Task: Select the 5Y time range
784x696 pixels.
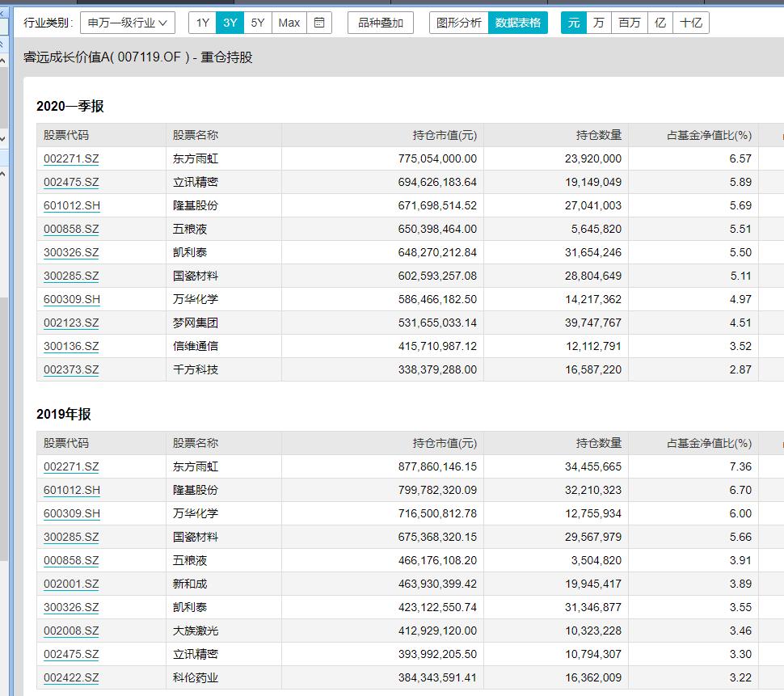Action: coord(257,22)
